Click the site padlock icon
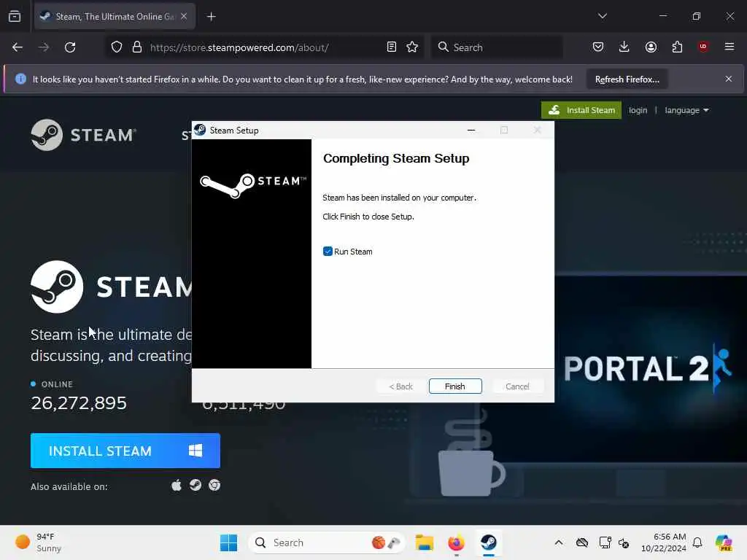Screen dimensions: 747x560 pyautogui.click(x=137, y=47)
